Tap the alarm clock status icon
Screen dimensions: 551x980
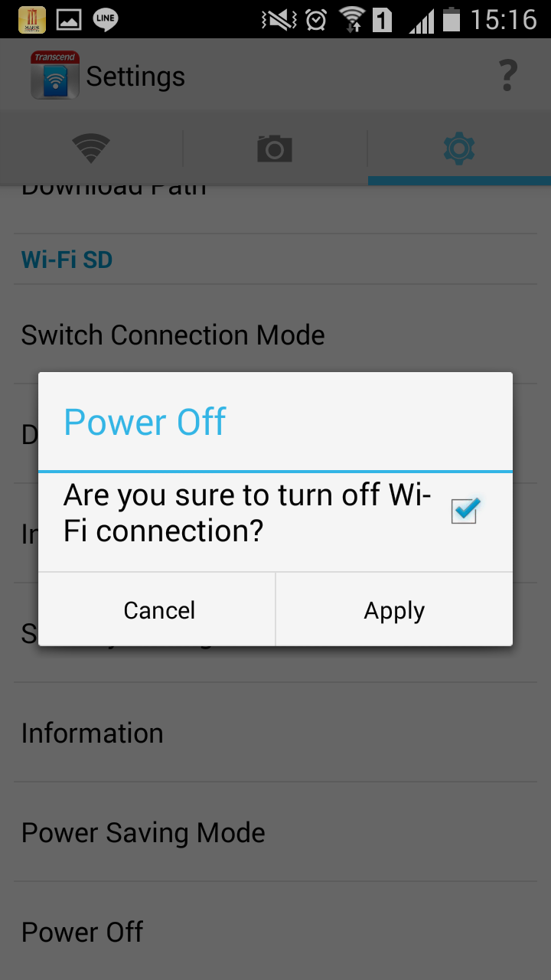pos(316,20)
